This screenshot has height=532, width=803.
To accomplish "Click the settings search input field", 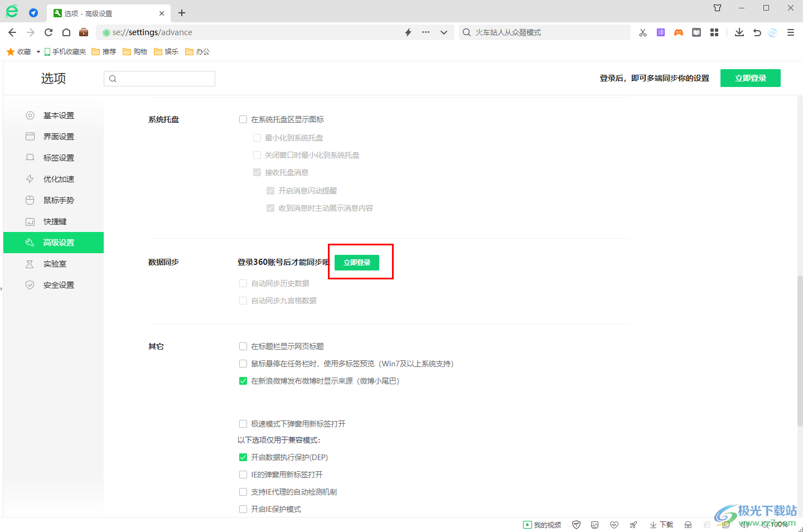I will pyautogui.click(x=159, y=79).
